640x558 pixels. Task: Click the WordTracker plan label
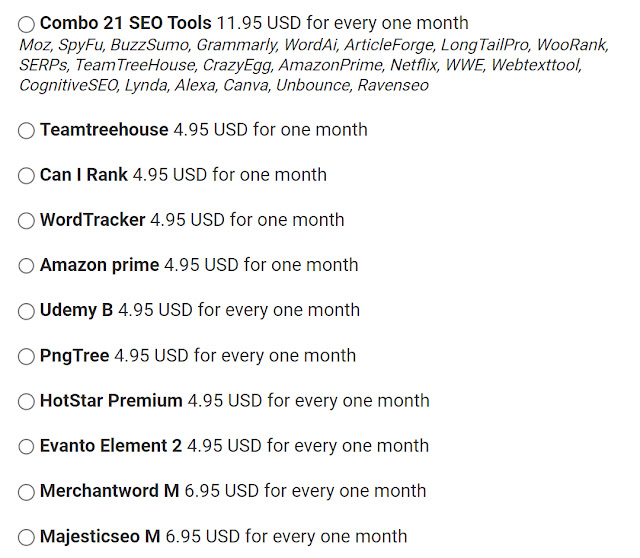pos(93,220)
